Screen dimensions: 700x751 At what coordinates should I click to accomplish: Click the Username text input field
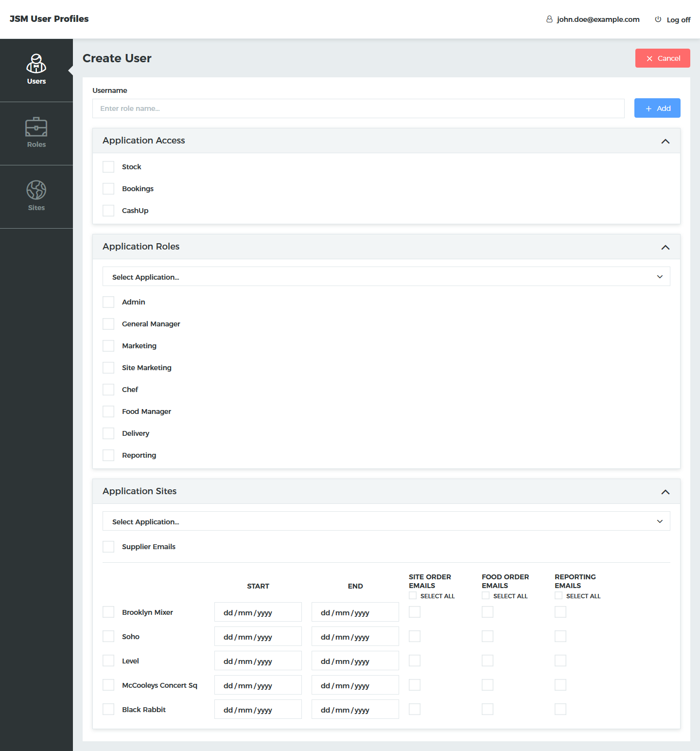[x=358, y=108]
